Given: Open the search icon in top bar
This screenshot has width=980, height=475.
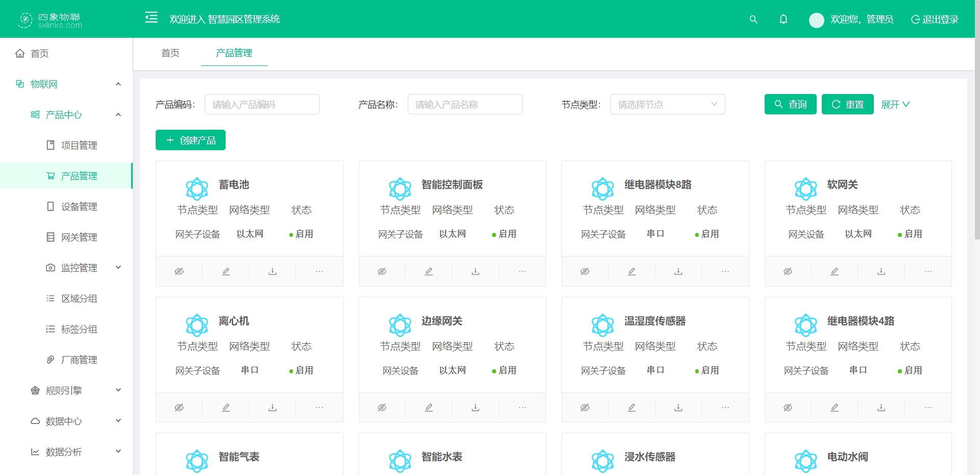Looking at the screenshot, I should [x=753, y=19].
